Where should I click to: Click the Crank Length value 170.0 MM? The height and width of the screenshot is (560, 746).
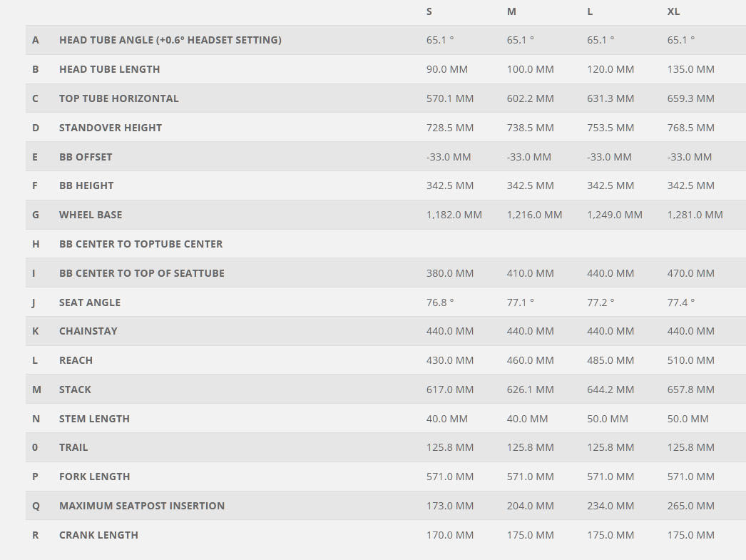click(450, 535)
